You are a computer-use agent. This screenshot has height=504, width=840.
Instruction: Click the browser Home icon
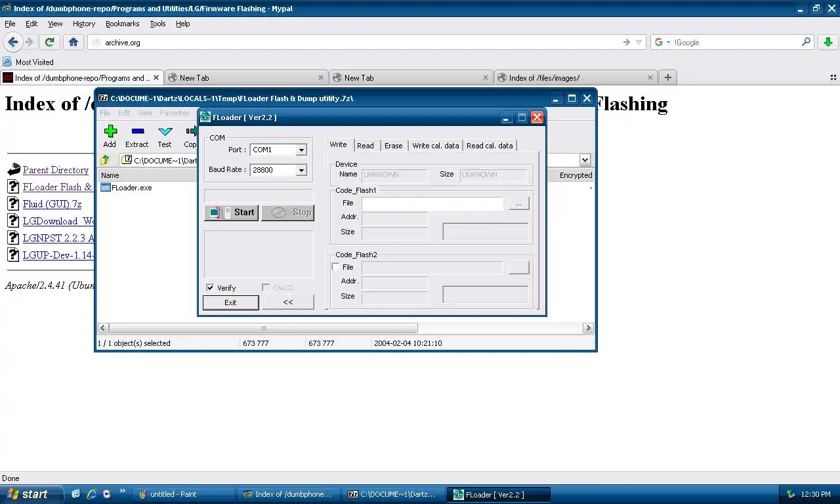[73, 42]
